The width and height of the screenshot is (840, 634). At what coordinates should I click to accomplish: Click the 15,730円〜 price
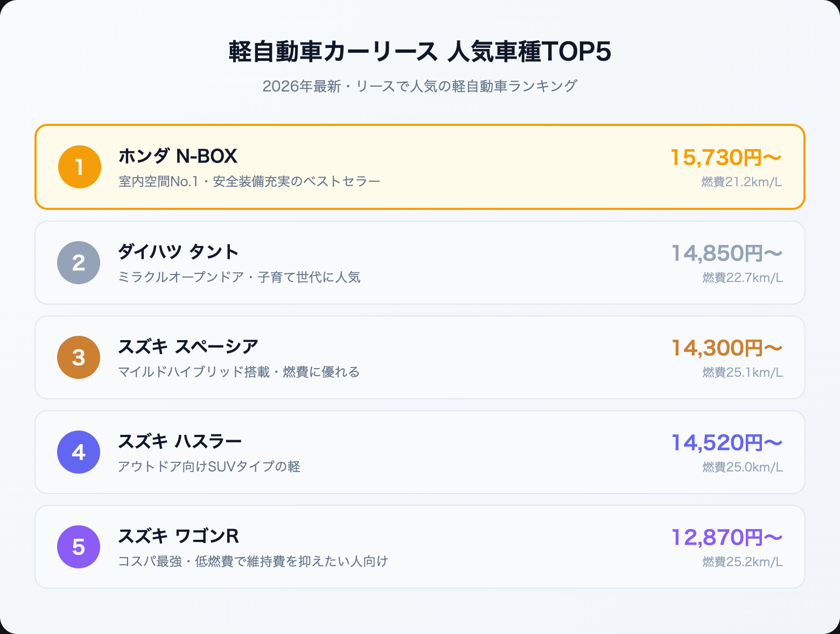click(x=726, y=157)
